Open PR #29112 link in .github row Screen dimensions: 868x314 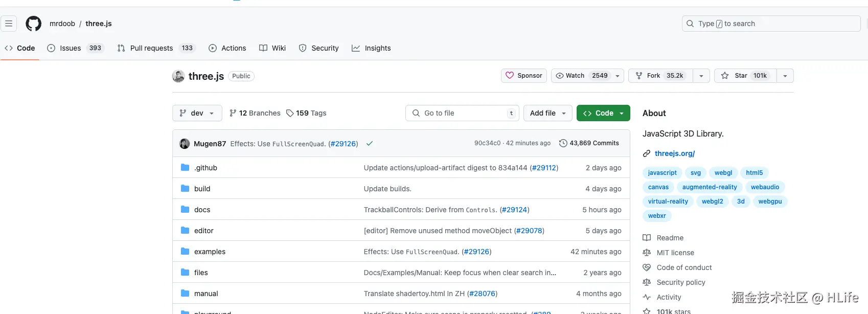(544, 168)
